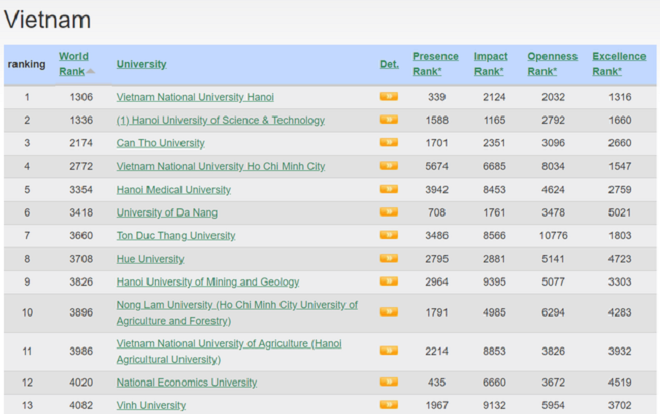This screenshot has height=414, width=660.
Task: Open details icon for Hanoi Medical University row
Action: coord(388,189)
